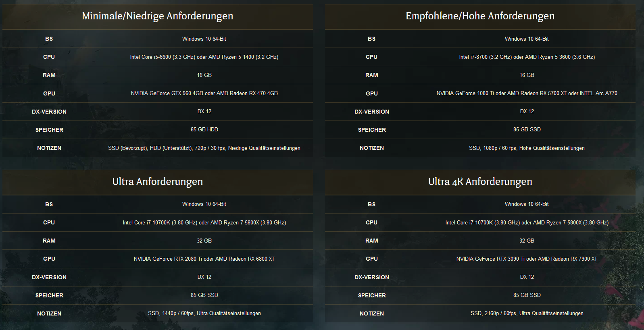644x330 pixels.
Task: Click DX-VERSION label in the minimum table
Action: coord(49,112)
